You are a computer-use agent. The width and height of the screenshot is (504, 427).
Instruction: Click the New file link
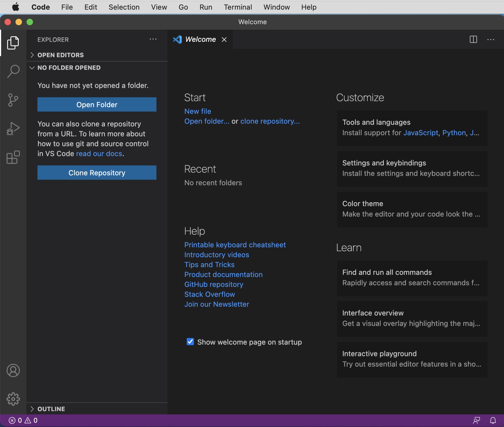coord(198,111)
